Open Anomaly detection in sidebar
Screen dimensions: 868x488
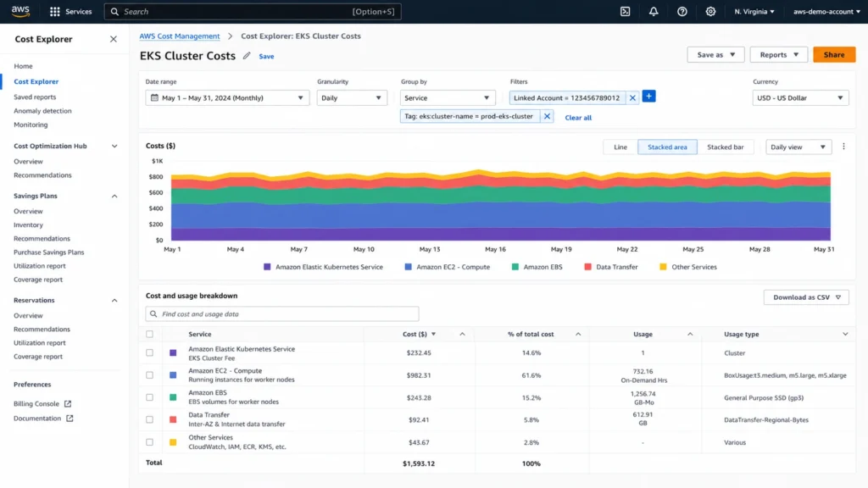coord(42,111)
